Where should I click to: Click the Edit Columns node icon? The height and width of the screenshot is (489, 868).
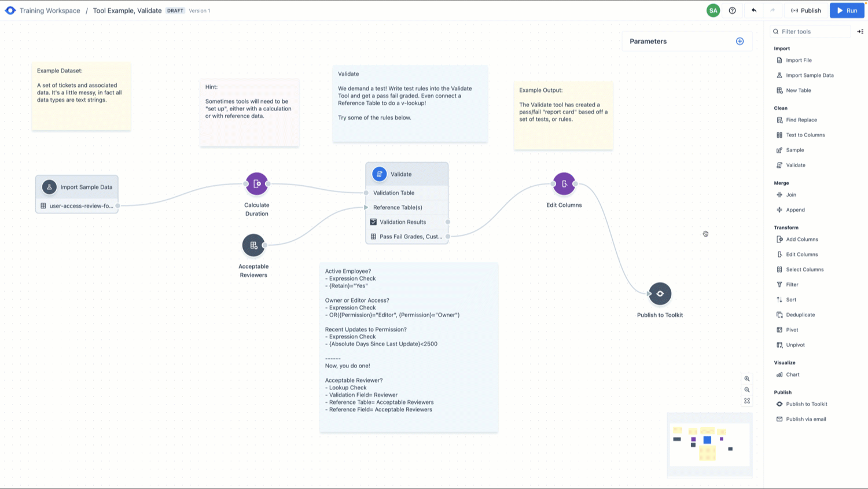564,184
